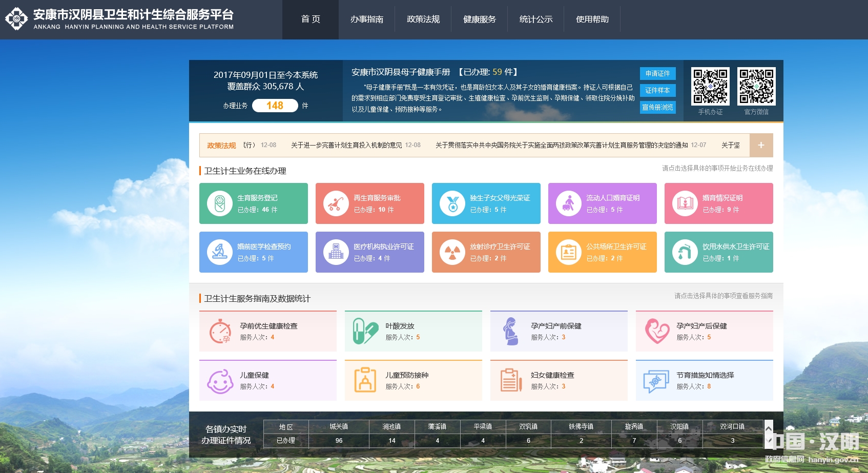Click the 叶酸发放 guide title
The height and width of the screenshot is (473, 868).
click(400, 326)
